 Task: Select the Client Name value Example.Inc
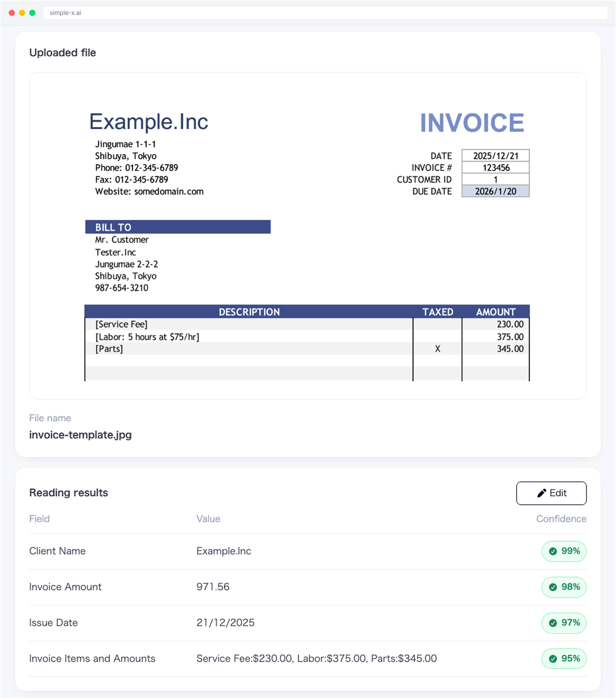pyautogui.click(x=223, y=551)
